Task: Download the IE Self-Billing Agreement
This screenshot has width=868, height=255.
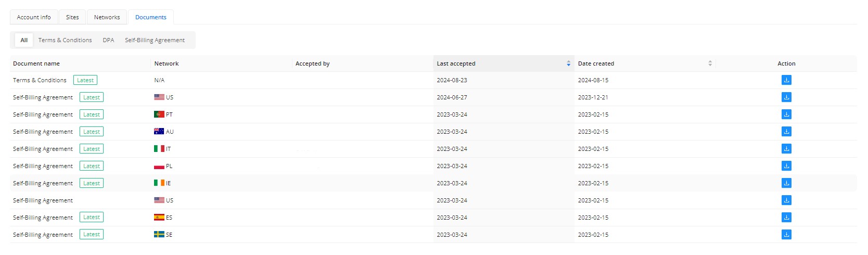Action: coord(786,183)
